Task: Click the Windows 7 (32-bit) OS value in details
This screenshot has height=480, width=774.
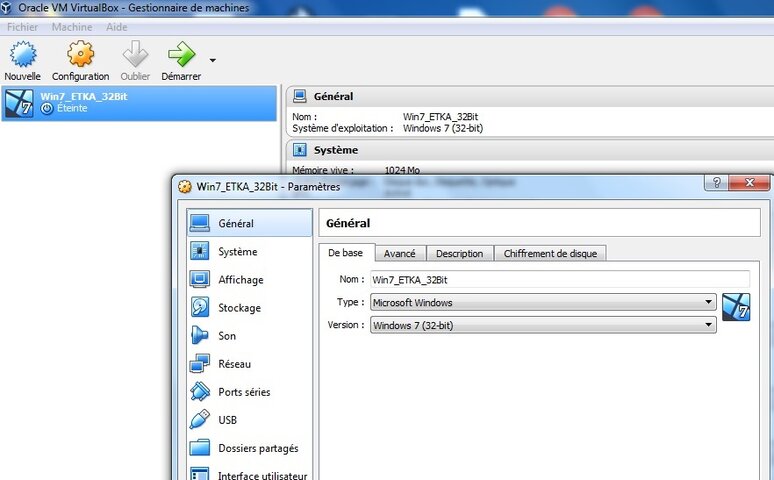Action: pyautogui.click(x=443, y=128)
